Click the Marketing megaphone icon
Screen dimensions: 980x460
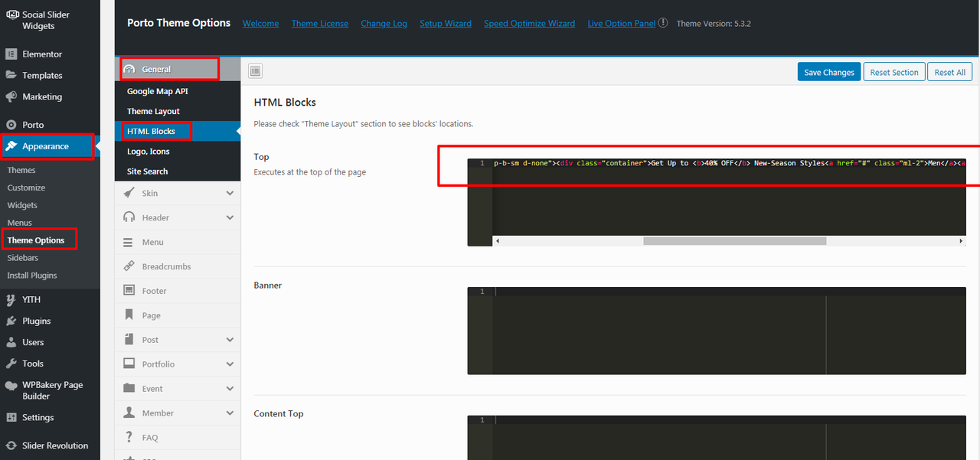pyautogui.click(x=11, y=97)
